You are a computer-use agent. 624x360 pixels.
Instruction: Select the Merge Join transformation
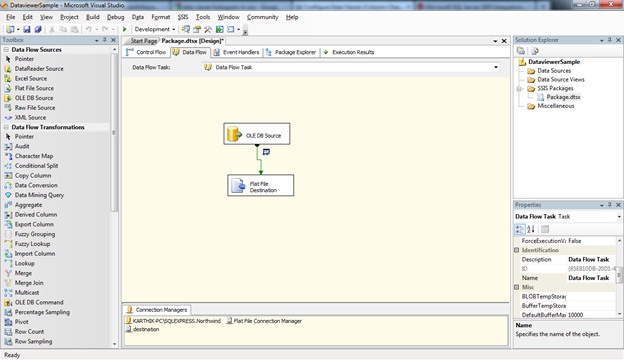click(29, 283)
